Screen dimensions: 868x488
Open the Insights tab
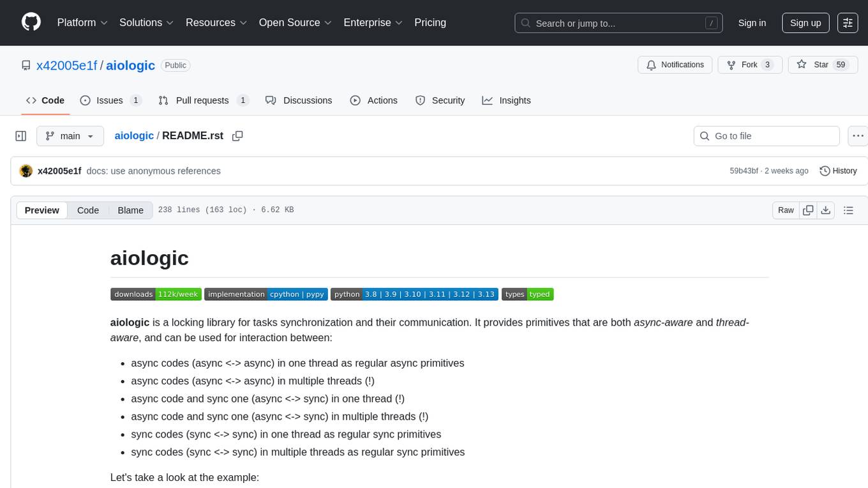(x=507, y=100)
